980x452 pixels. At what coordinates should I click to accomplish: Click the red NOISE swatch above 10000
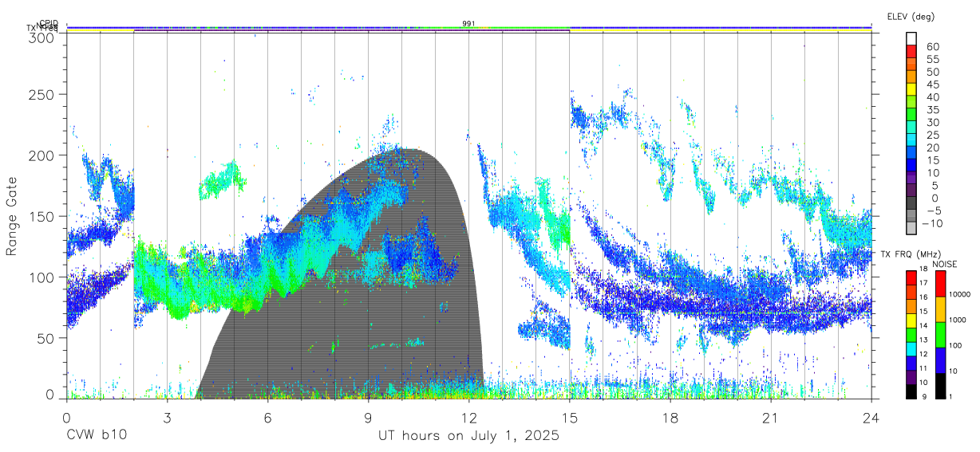point(939,283)
